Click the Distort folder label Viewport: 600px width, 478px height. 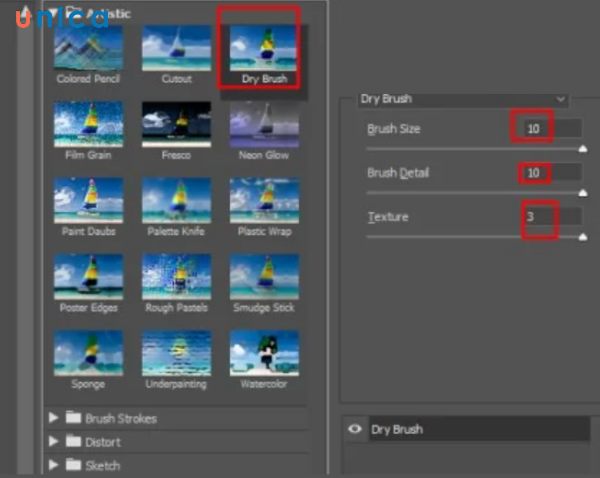[x=103, y=442]
